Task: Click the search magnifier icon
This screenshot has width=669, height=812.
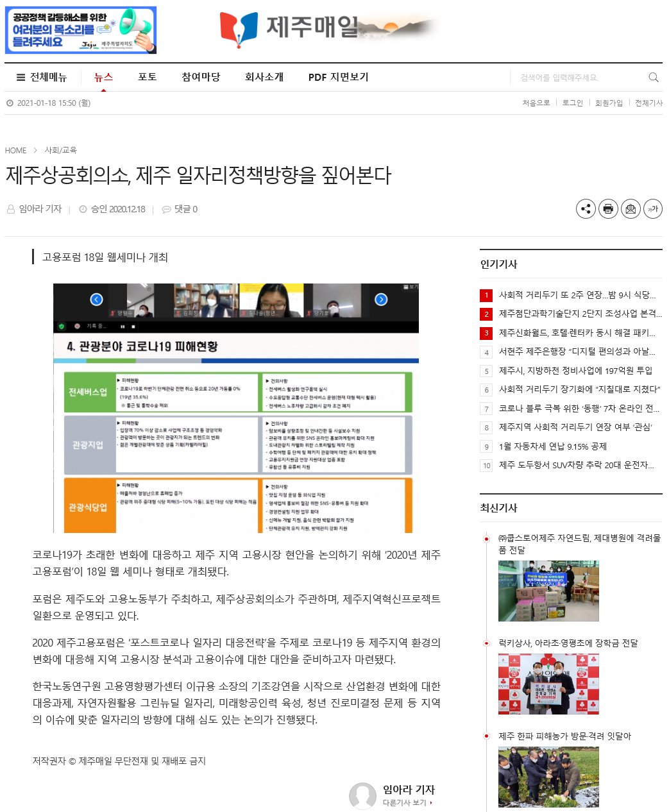Action: pyautogui.click(x=654, y=78)
